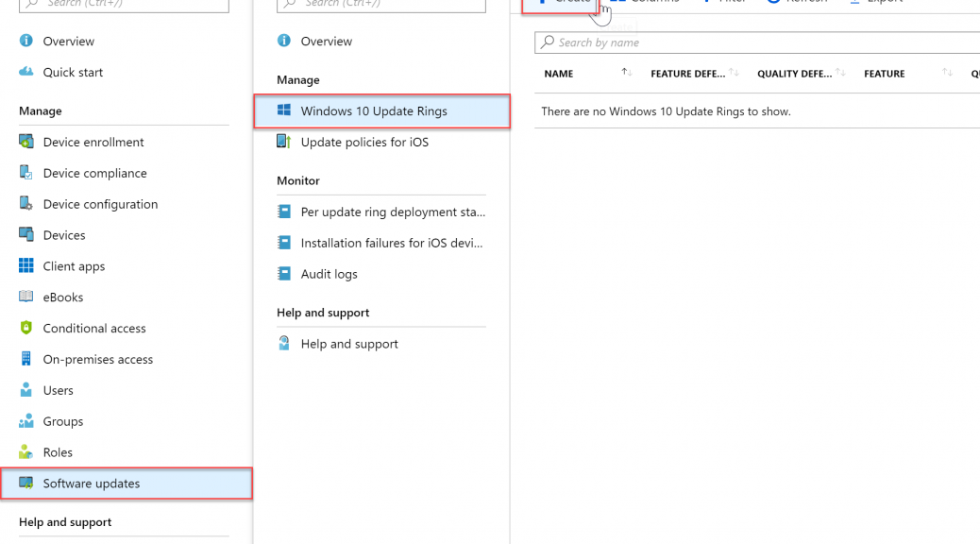Screen dimensions: 980x544
Task: Open the Devices icon in the sidebar
Action: 26,234
